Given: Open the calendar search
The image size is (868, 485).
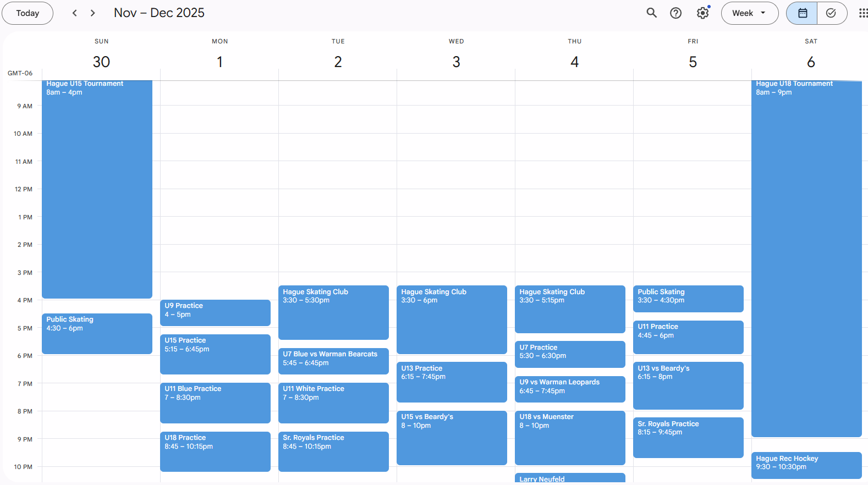Looking at the screenshot, I should (x=651, y=13).
